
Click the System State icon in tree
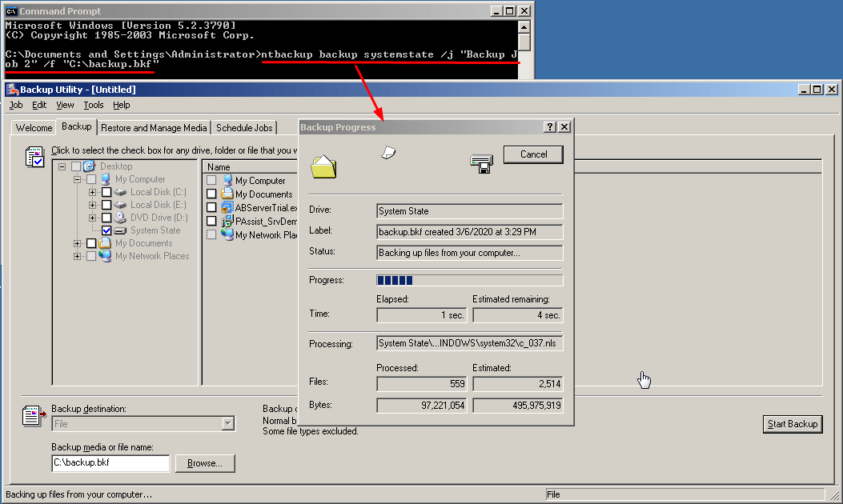pyautogui.click(x=120, y=230)
